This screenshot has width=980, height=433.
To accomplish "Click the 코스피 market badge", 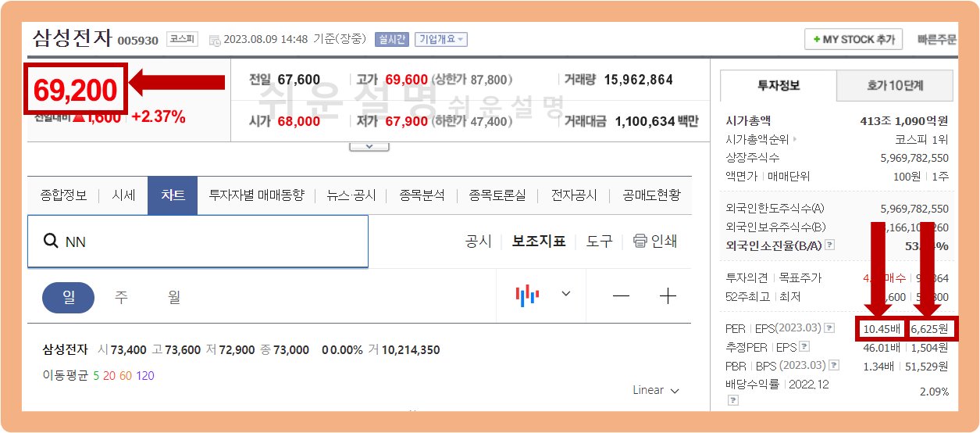I will (x=183, y=39).
